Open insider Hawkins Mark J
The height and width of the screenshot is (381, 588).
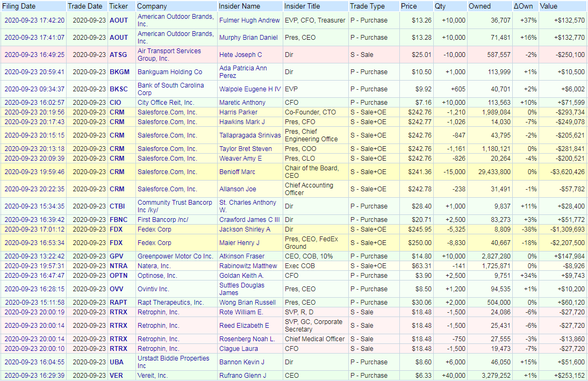pyautogui.click(x=242, y=122)
